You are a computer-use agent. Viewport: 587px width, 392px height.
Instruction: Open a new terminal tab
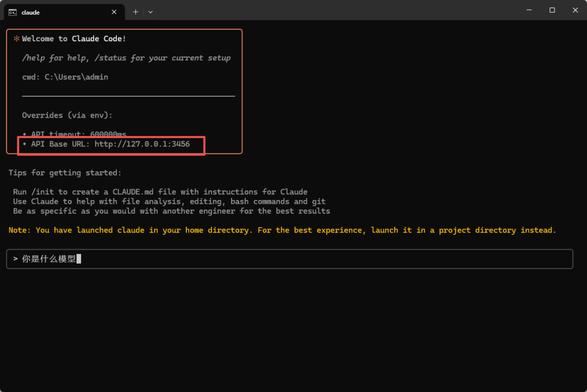(x=135, y=12)
